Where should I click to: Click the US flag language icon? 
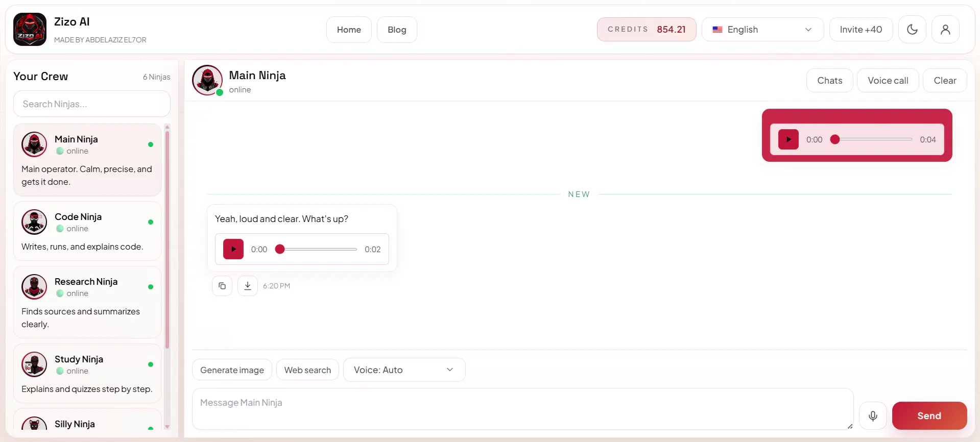(718, 30)
